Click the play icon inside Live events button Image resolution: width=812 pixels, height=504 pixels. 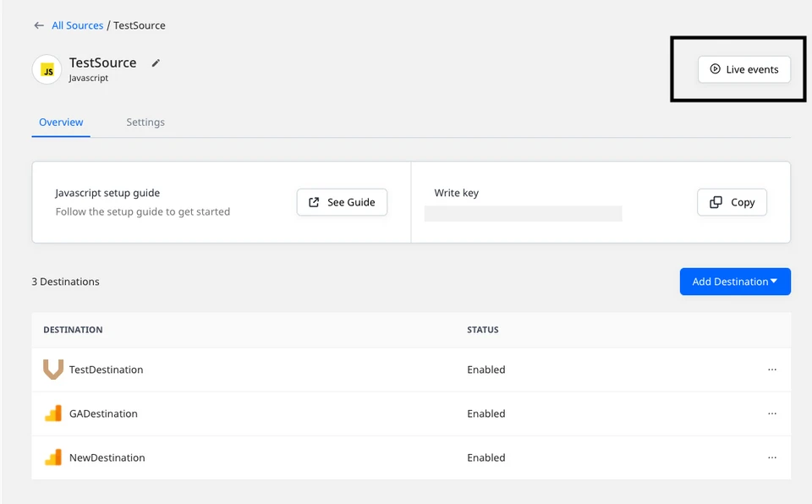point(715,69)
